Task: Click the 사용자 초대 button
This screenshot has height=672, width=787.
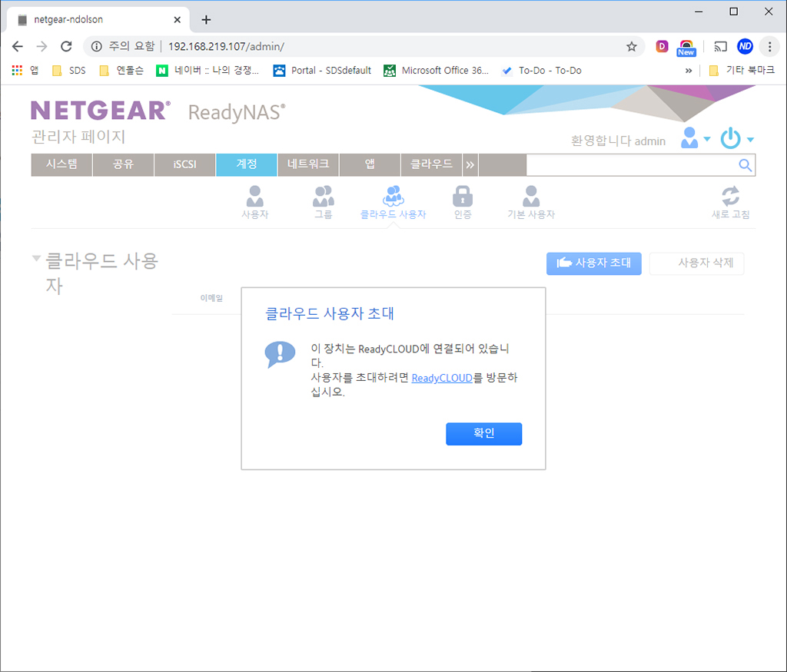Action: 594,263
